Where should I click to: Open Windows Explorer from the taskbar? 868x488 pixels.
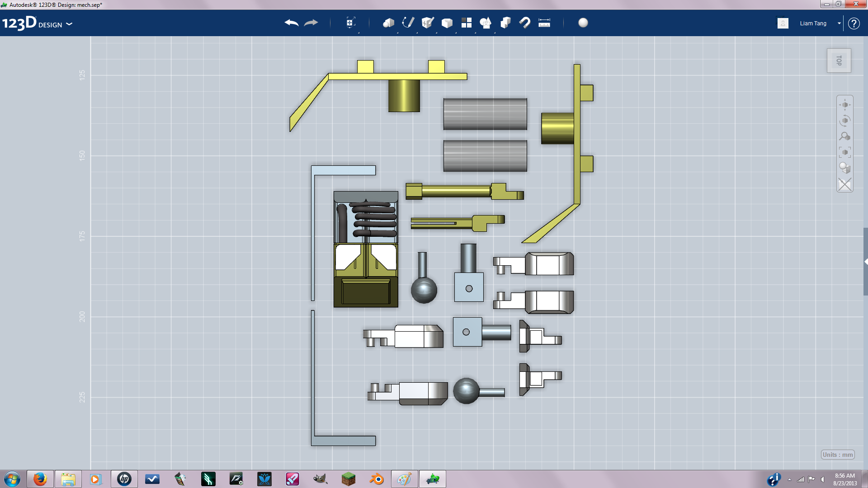(x=68, y=479)
